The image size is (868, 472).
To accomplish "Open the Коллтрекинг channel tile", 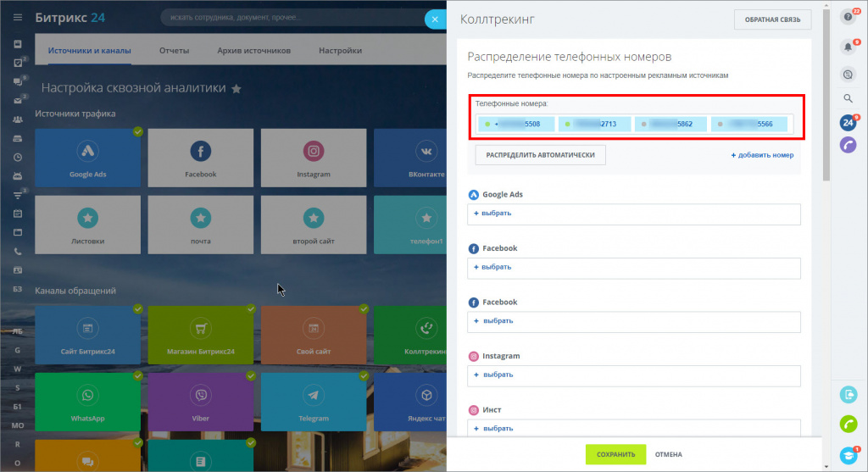I will click(410, 336).
